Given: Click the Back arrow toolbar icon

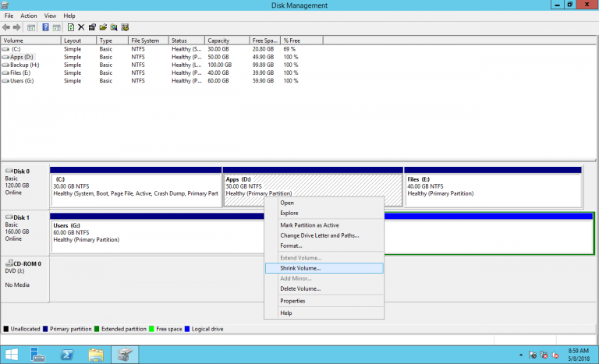Looking at the screenshot, I should [x=6, y=27].
